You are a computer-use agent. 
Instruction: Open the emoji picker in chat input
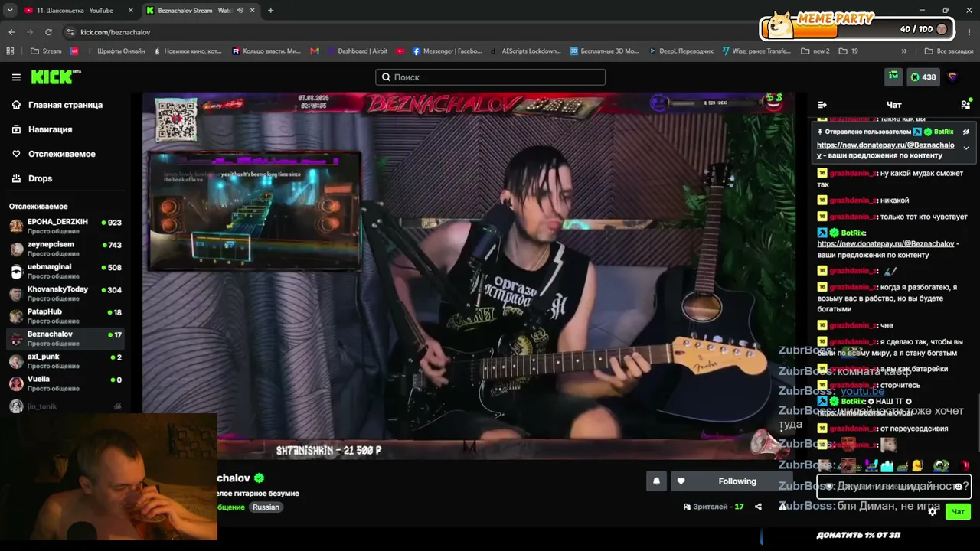(958, 487)
